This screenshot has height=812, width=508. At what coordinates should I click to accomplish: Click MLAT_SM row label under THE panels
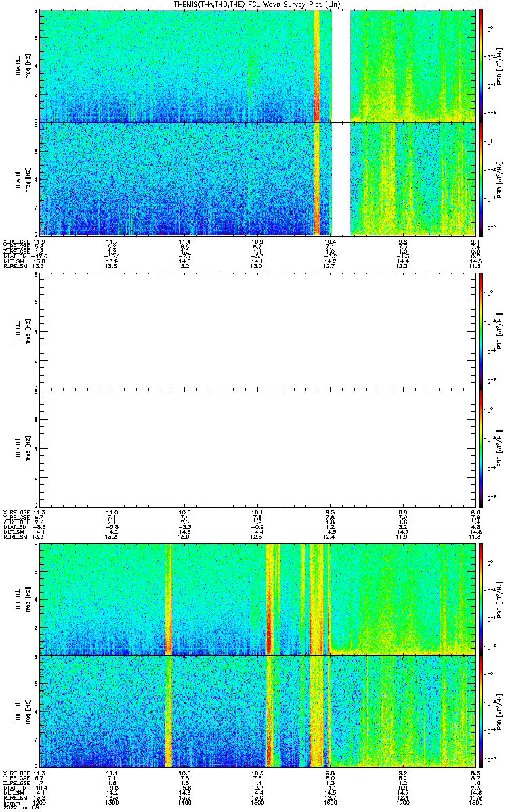[14, 788]
